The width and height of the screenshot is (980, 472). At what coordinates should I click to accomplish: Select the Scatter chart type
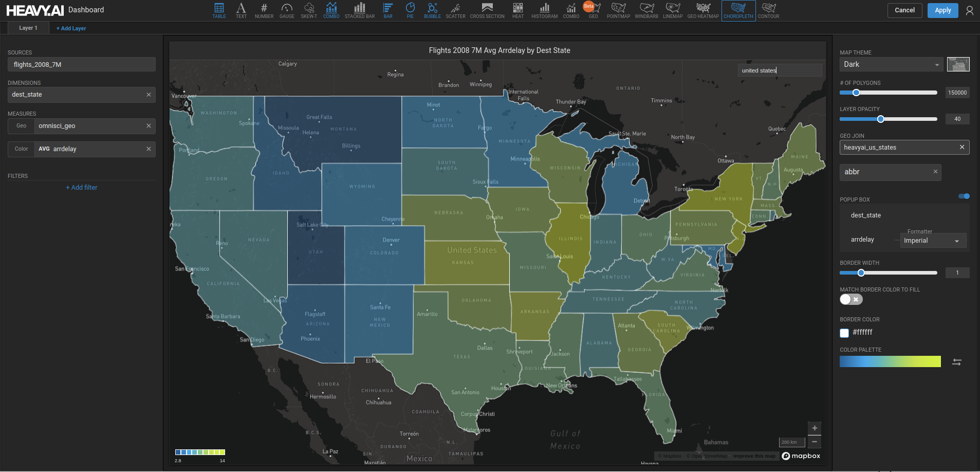tap(455, 10)
